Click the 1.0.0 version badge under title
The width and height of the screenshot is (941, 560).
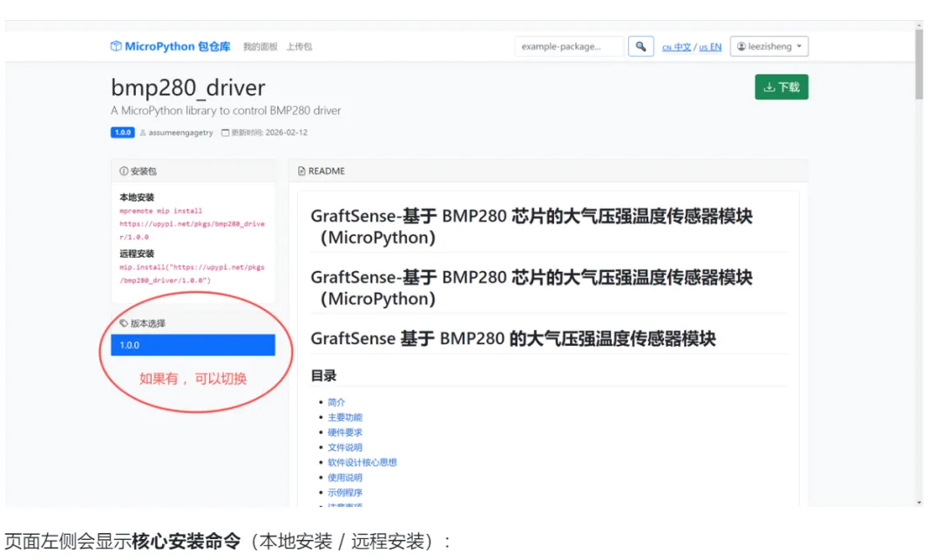[x=123, y=132]
